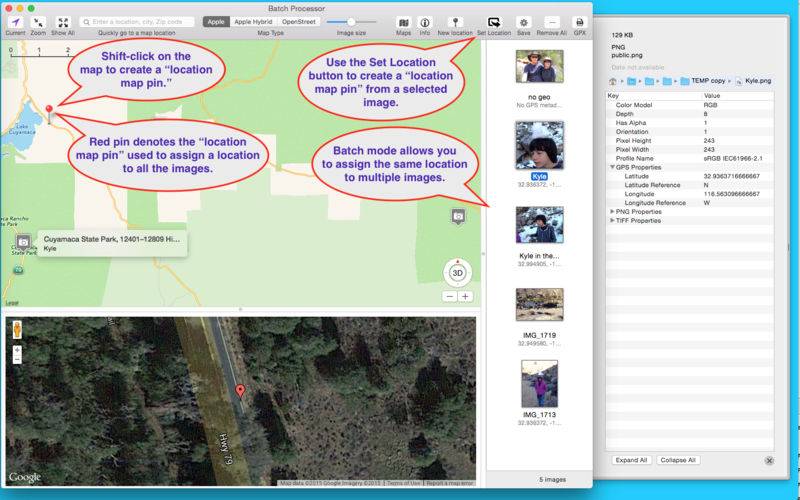The image size is (800, 500).
Task: Select the Pixel Width row
Action: (690, 149)
